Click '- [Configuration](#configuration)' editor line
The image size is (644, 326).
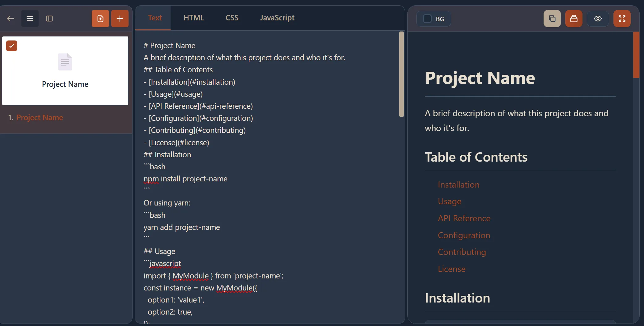pyautogui.click(x=198, y=118)
